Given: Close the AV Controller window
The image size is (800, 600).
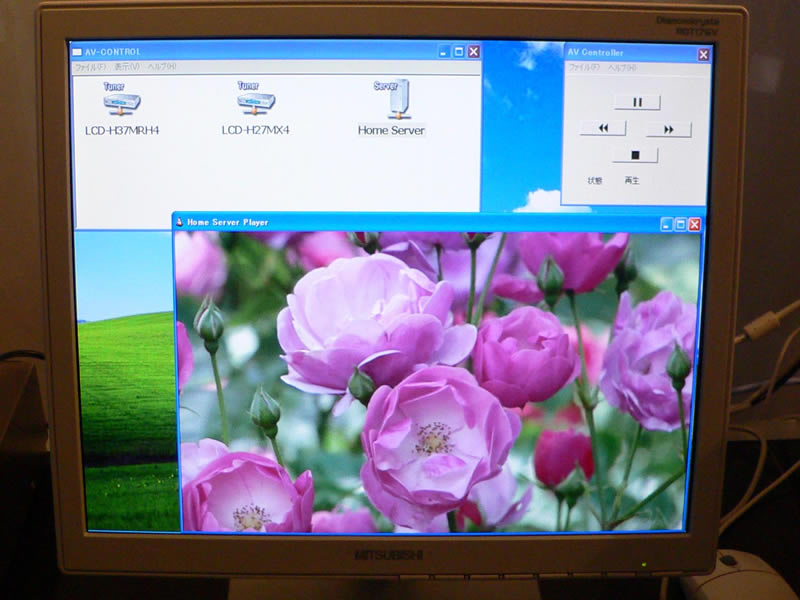Looking at the screenshot, I should (x=703, y=54).
